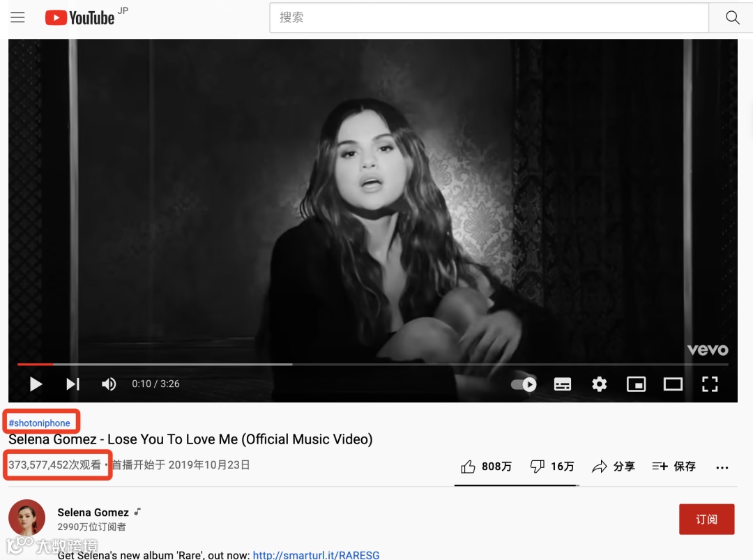Image resolution: width=753 pixels, height=560 pixels.
Task: Play the paused video
Action: click(36, 384)
